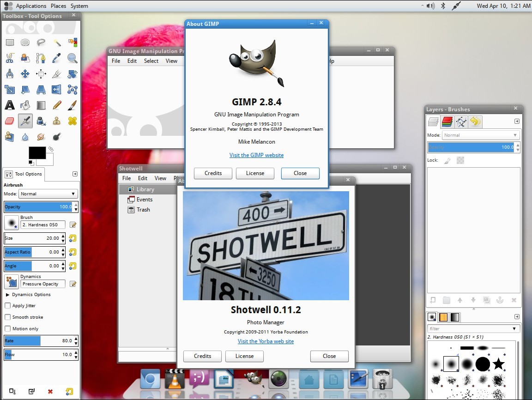This screenshot has width=532, height=400.
Task: Enable Apply Jitter checkbox
Action: pos(8,305)
